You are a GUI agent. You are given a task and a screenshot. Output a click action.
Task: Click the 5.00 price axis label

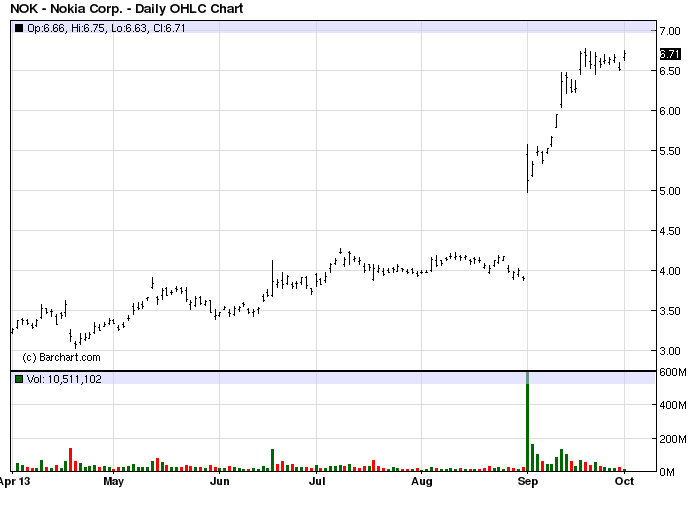tap(670, 191)
